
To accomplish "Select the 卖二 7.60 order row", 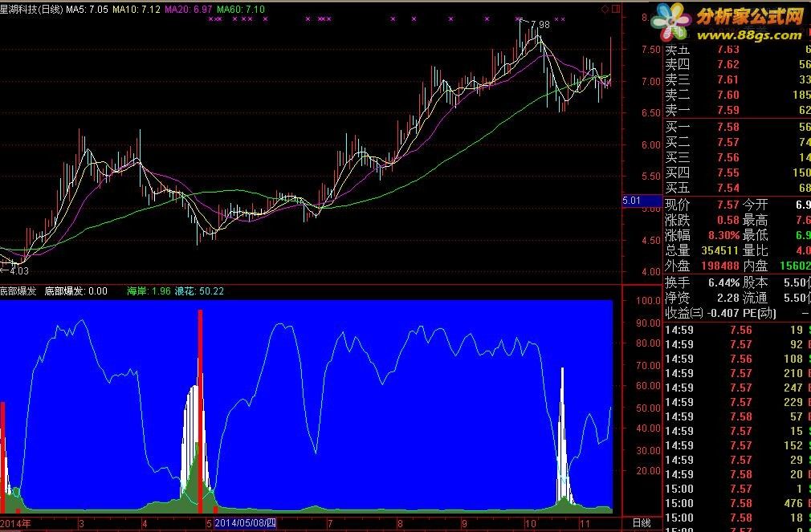I will 738,95.
